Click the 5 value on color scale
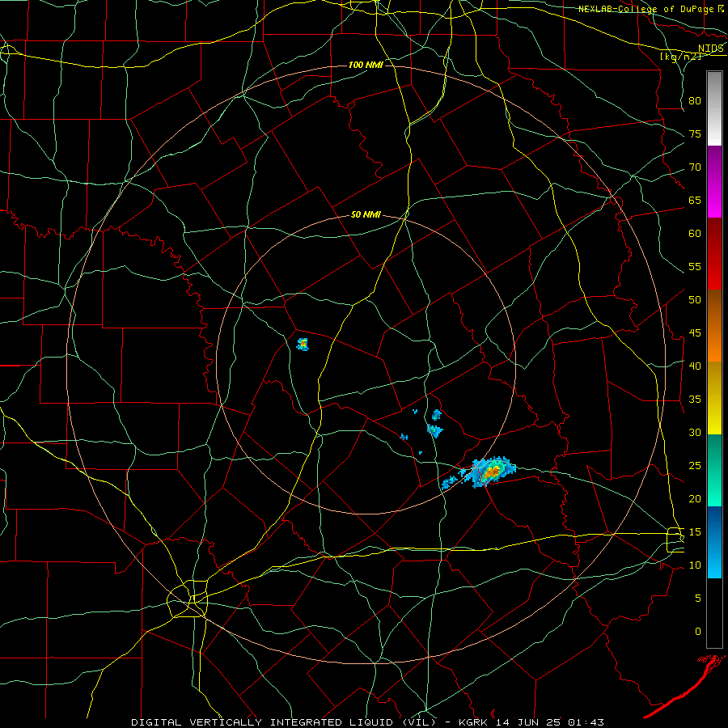The width and height of the screenshot is (728, 728). pyautogui.click(x=698, y=599)
